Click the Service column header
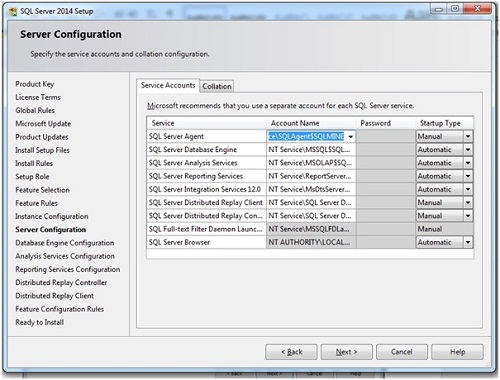The width and height of the screenshot is (500, 380). pos(206,123)
